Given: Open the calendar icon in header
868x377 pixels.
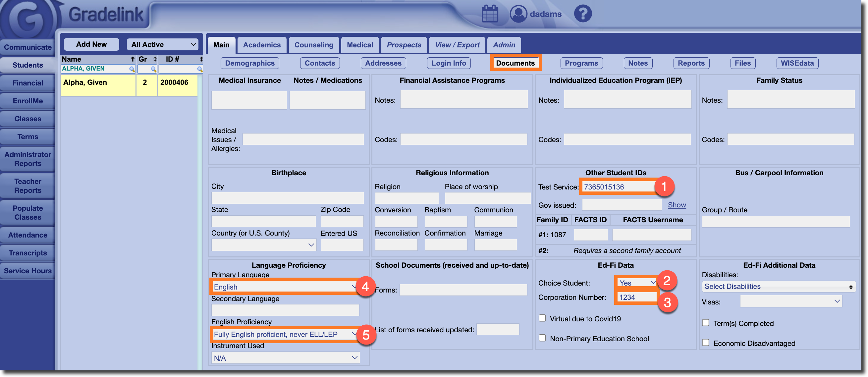Looking at the screenshot, I should pyautogui.click(x=490, y=14).
